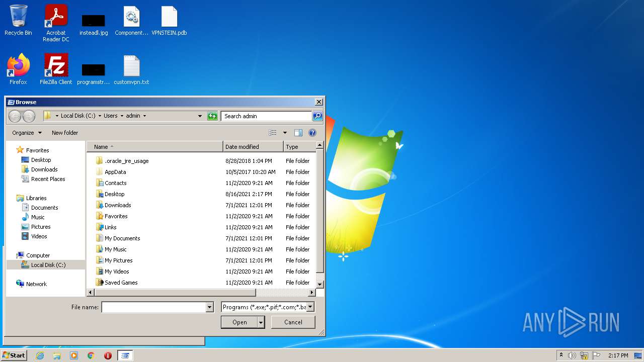Click the volume speaker tray icon

pyautogui.click(x=572, y=355)
